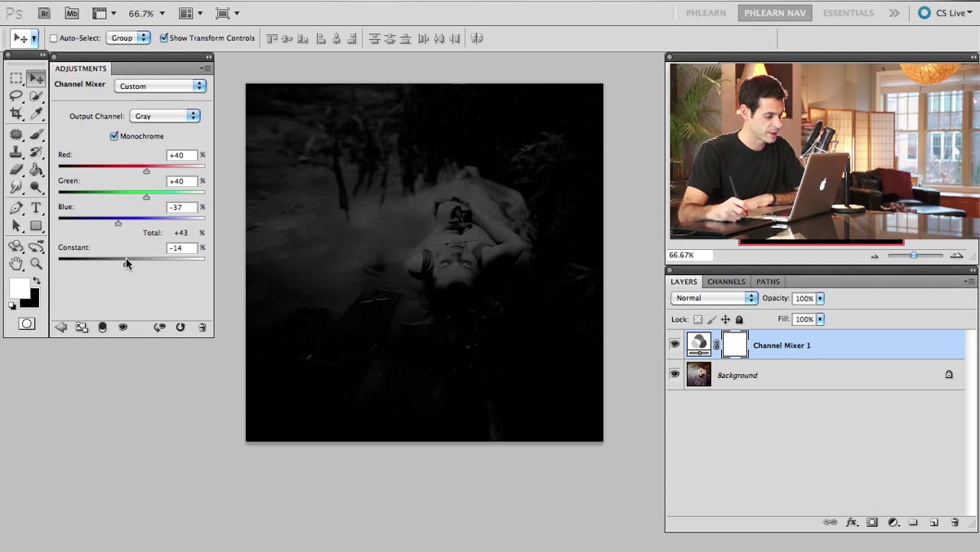Open the Opacity slider dropdown arrow

pyautogui.click(x=820, y=298)
